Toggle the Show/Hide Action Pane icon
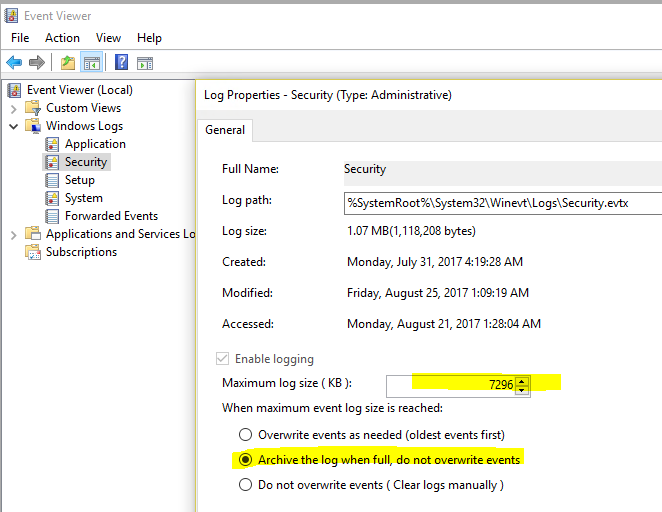The width and height of the screenshot is (662, 512). tap(145, 63)
